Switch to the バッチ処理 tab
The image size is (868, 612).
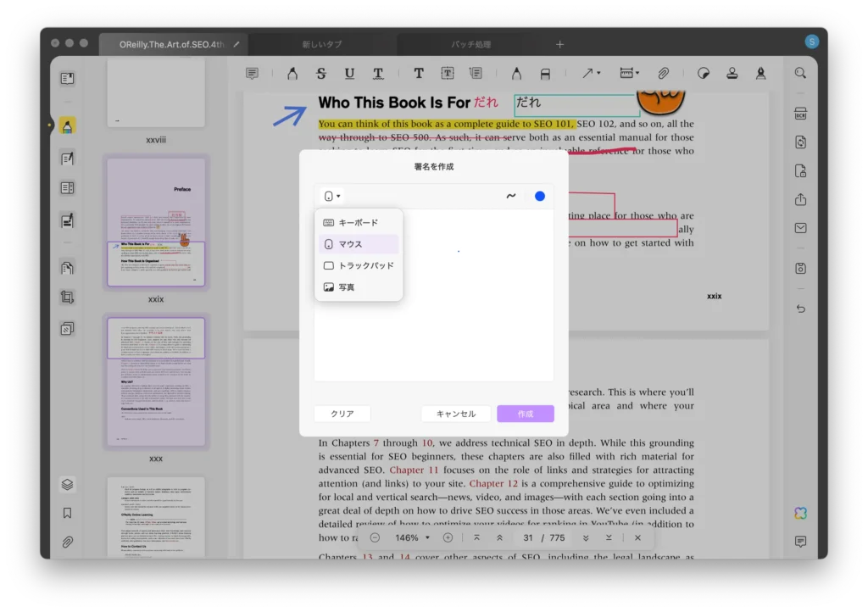click(x=470, y=44)
